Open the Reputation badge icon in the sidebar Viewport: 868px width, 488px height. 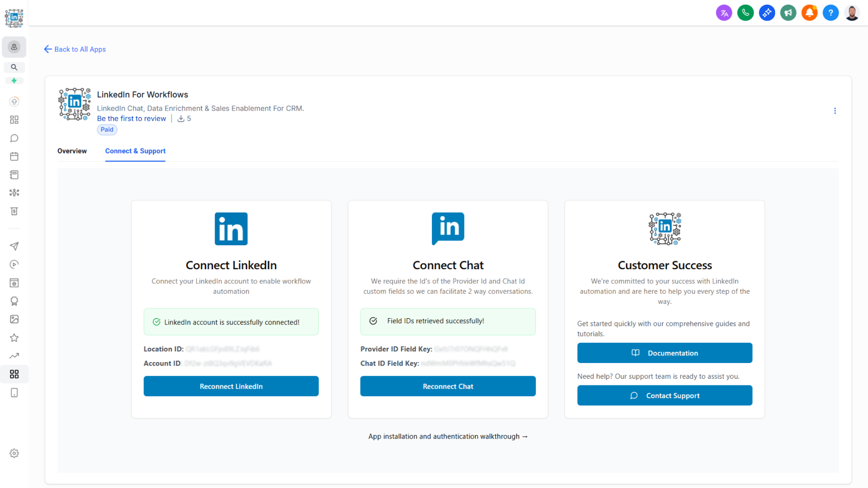14,301
